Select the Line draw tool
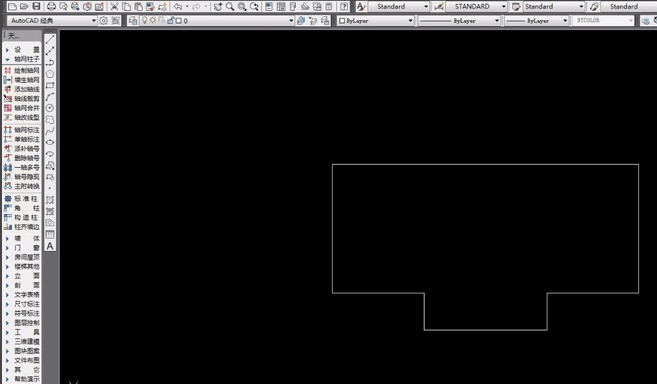The width and height of the screenshot is (657, 384). tap(50, 39)
